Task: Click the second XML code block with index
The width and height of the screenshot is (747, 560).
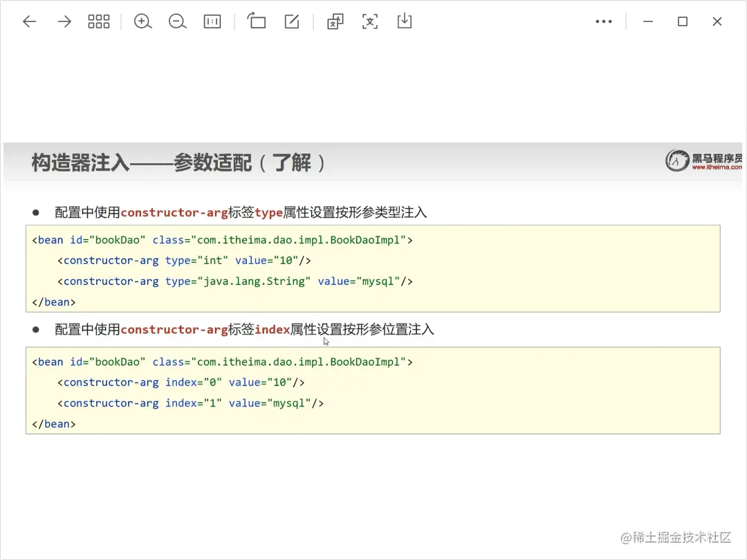Action: coord(373,392)
